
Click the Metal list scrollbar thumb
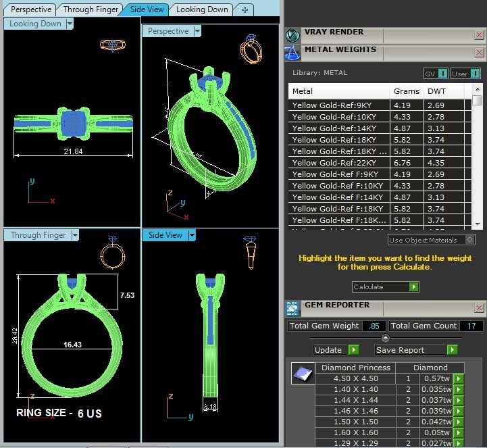478,101
